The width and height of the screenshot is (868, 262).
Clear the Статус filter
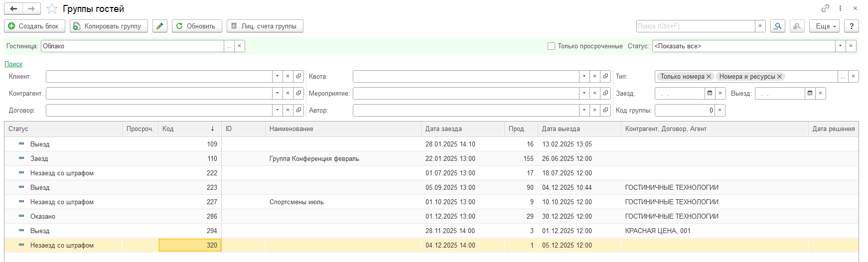[x=851, y=46]
